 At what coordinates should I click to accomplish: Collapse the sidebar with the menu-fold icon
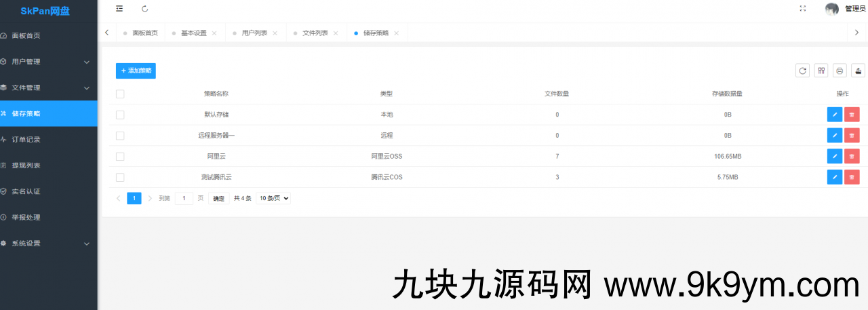tap(119, 9)
